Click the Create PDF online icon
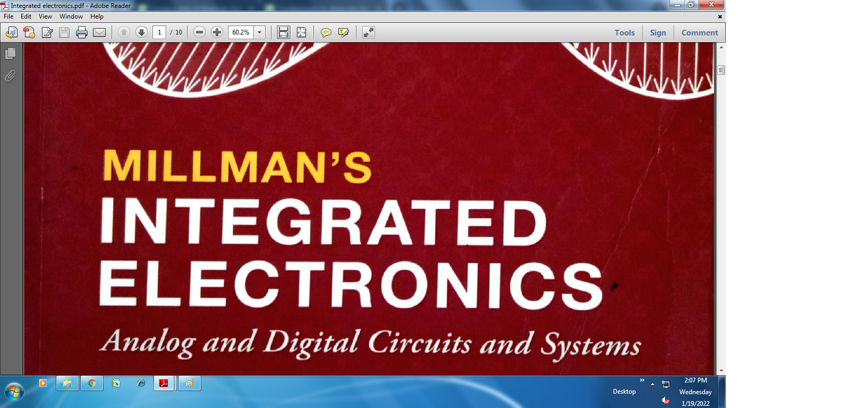 [x=29, y=32]
